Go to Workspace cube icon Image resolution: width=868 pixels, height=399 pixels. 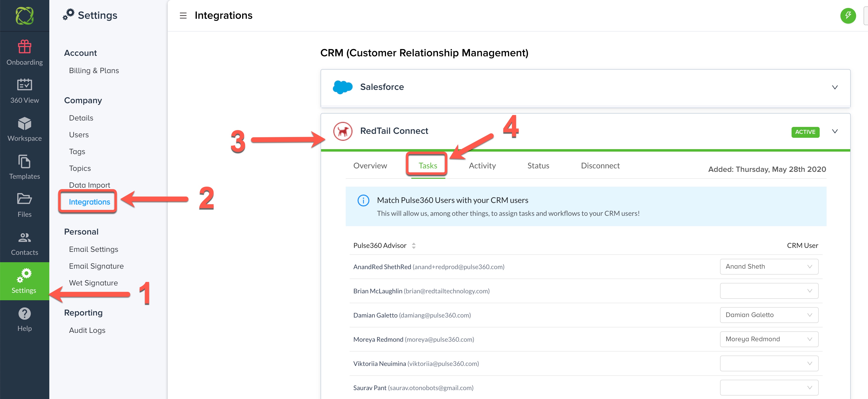pyautogui.click(x=24, y=123)
